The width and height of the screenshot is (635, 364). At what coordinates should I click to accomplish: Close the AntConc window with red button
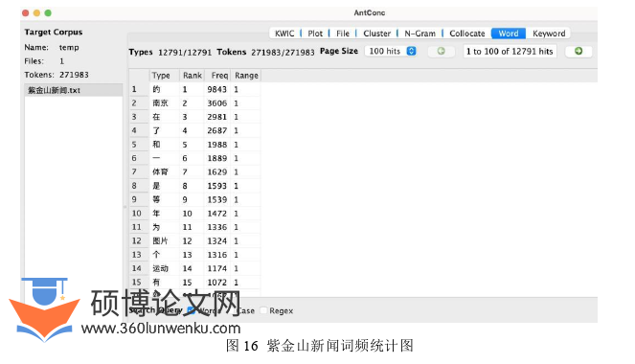[26, 13]
